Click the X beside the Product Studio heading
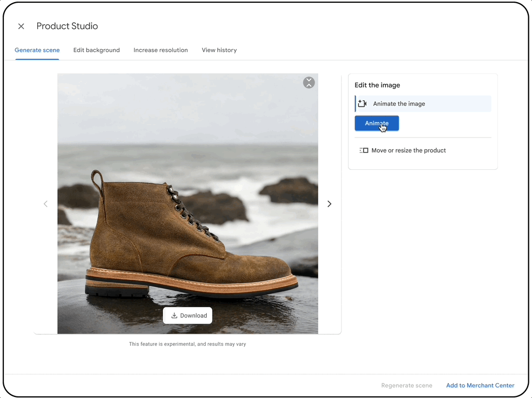Image resolution: width=532 pixels, height=398 pixels. point(21,26)
